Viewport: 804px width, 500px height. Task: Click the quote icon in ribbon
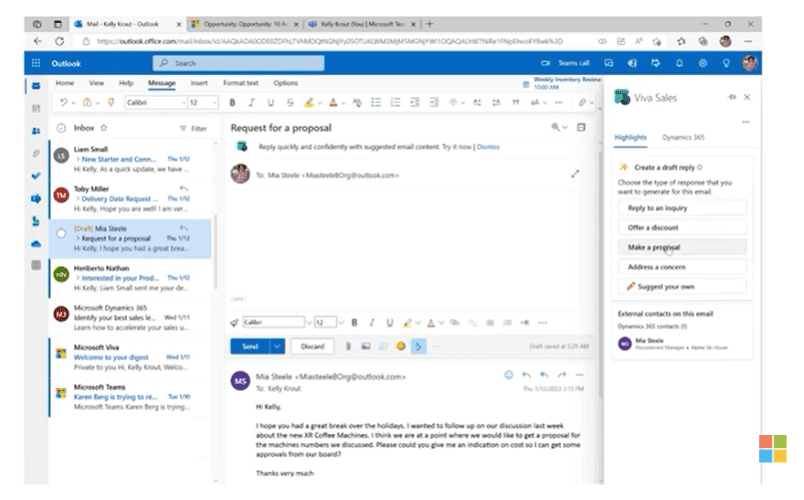[515, 103]
